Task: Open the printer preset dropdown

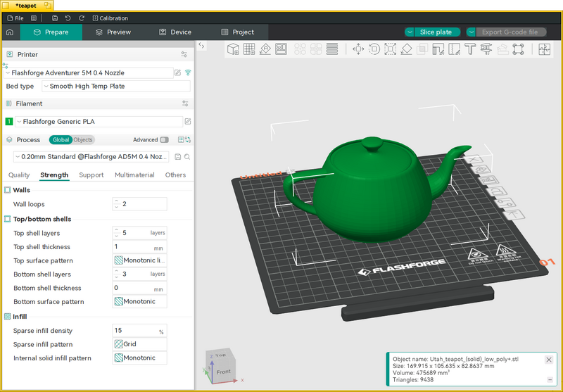Action: (x=89, y=73)
